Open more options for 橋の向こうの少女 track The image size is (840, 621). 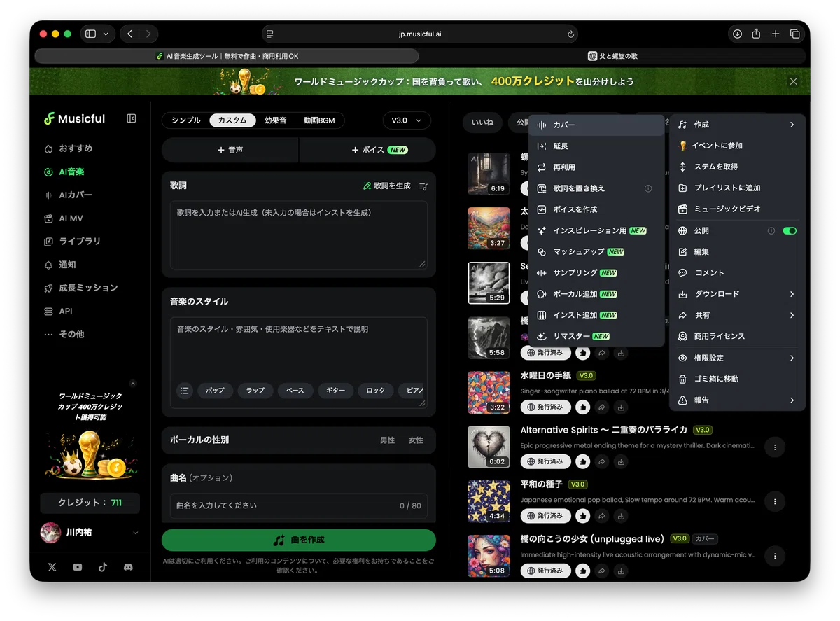click(775, 556)
